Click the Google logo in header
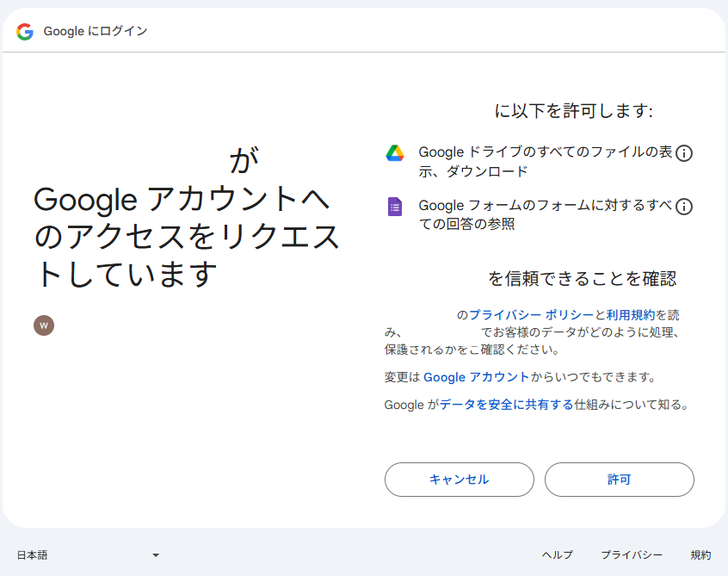Screen dimensions: 728x576 pyautogui.click(x=25, y=32)
